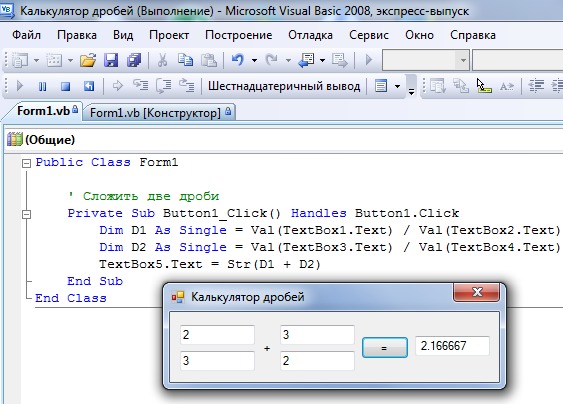Click the code line TextBox5.Text = Str(D1 + D2)
The image size is (563, 404).
tap(210, 265)
